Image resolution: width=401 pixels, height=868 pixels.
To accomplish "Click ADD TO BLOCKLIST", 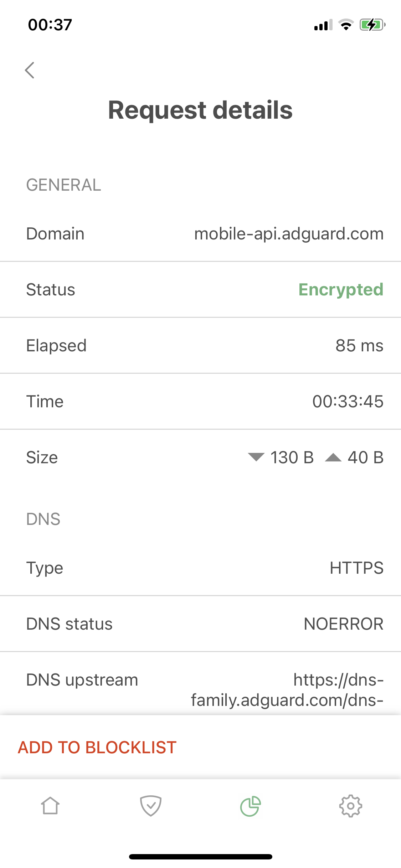I will pyautogui.click(x=97, y=747).
